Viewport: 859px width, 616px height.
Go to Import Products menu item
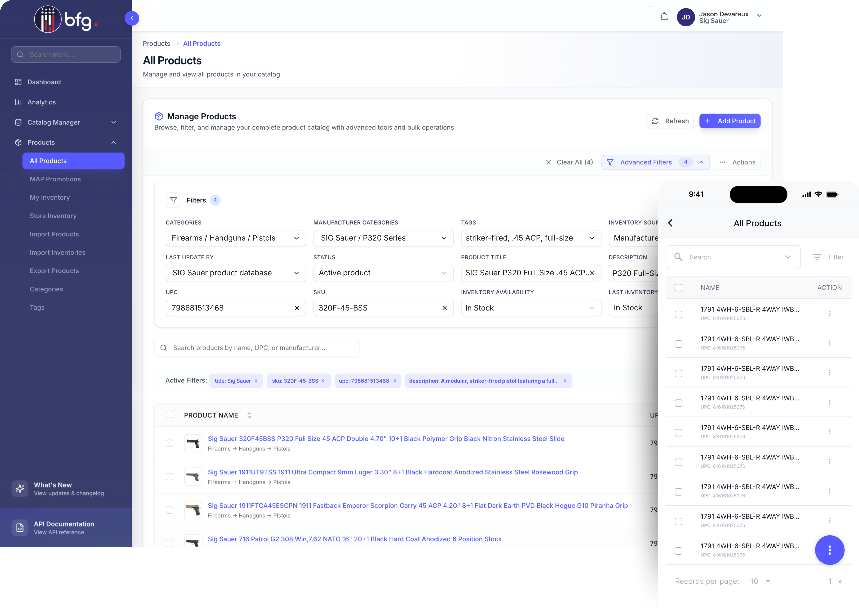click(x=54, y=234)
